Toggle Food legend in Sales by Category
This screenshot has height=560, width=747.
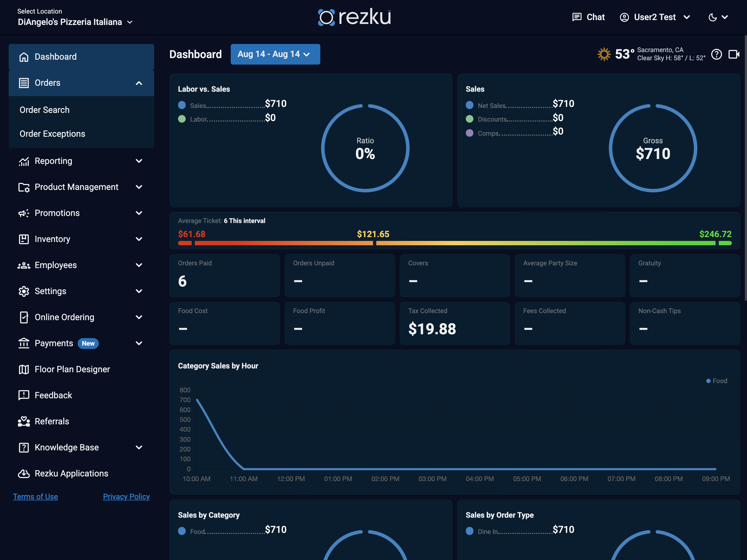point(182,531)
